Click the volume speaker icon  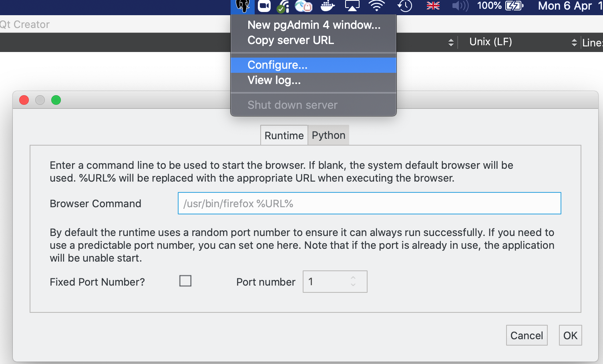(460, 6)
